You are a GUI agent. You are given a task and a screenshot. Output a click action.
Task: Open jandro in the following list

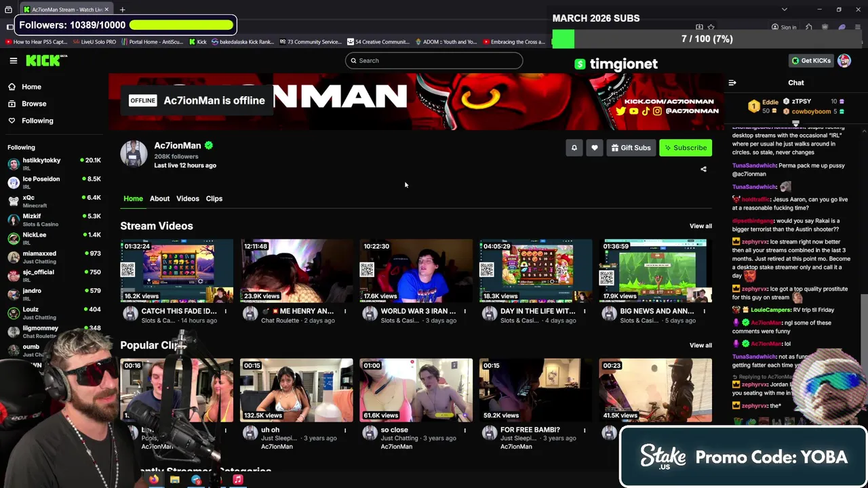[54, 294]
